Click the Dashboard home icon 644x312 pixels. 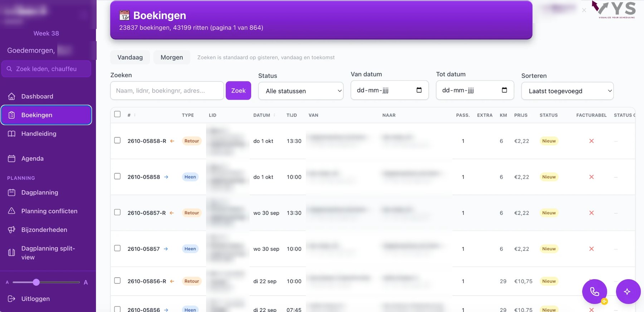tap(11, 96)
